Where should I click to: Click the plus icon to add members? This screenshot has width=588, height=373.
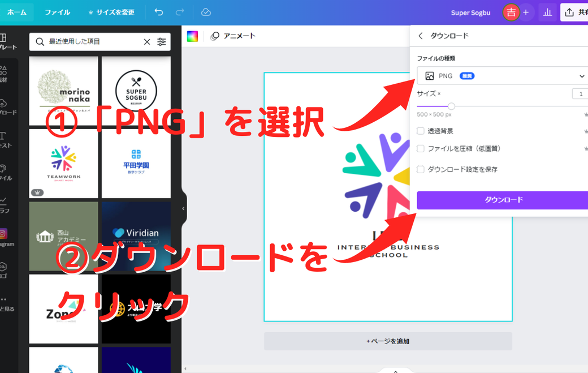tap(526, 12)
